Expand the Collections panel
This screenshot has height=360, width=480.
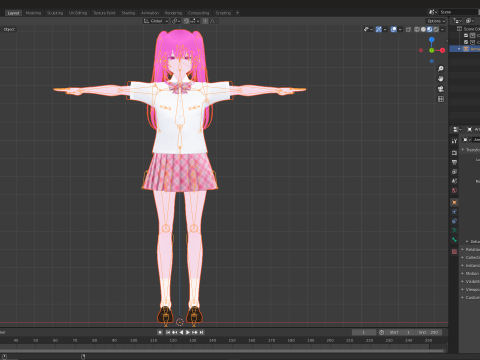click(470, 257)
